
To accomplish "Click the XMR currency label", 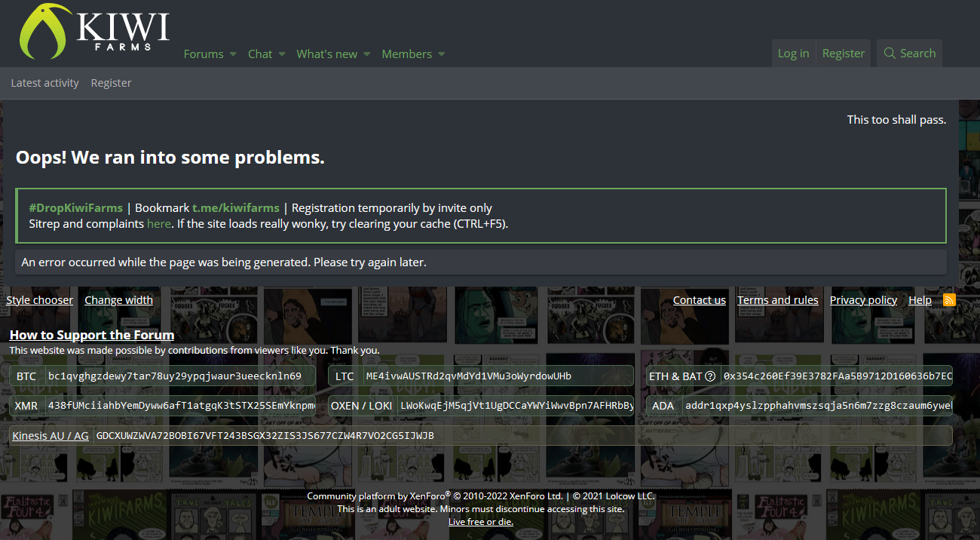I will [x=26, y=406].
